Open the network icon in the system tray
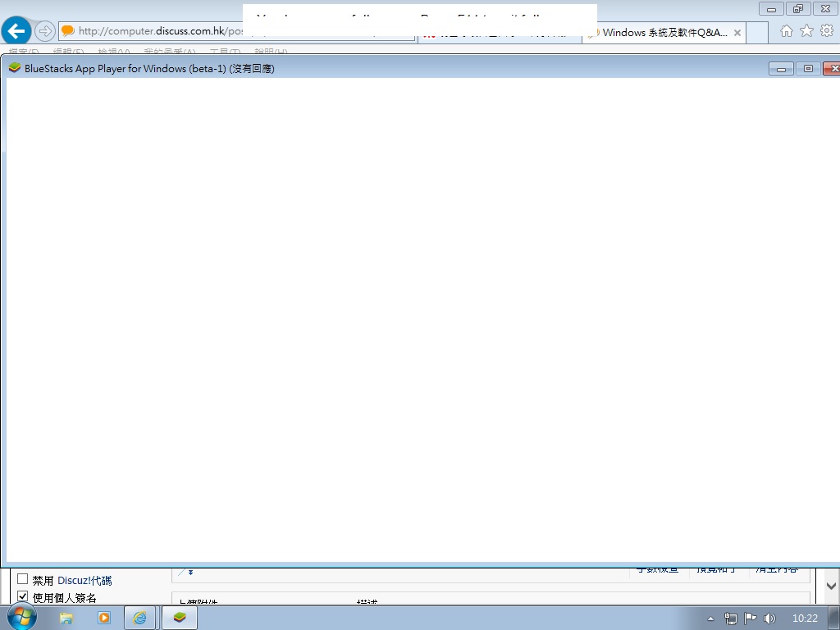840x630 pixels. point(730,619)
